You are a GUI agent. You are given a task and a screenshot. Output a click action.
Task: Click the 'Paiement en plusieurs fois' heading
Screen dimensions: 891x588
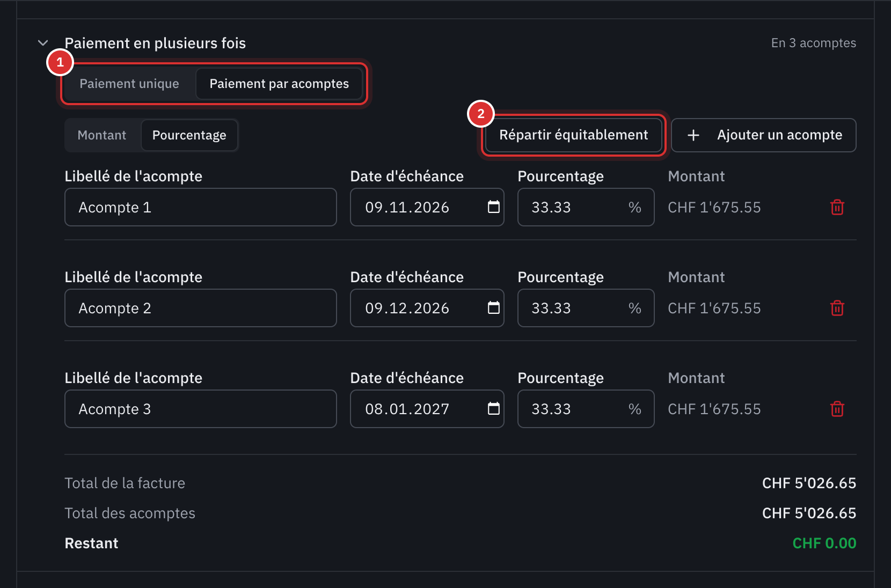coord(155,43)
